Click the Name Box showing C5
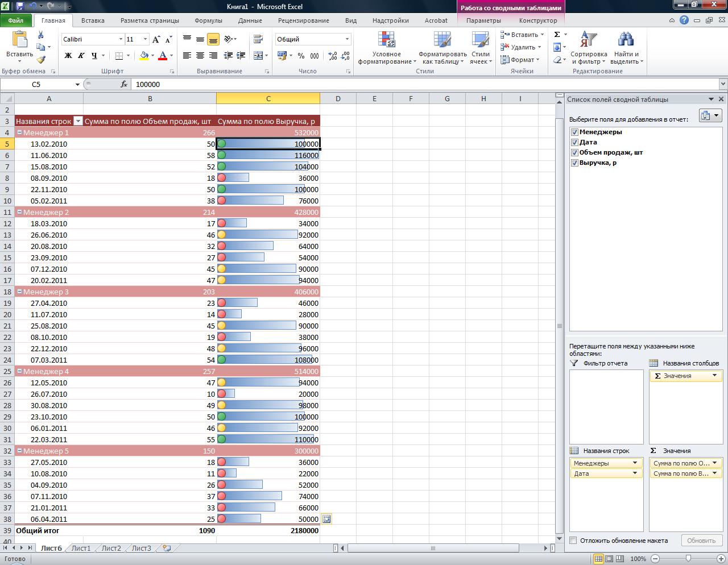This screenshot has height=565, width=728. coord(36,84)
